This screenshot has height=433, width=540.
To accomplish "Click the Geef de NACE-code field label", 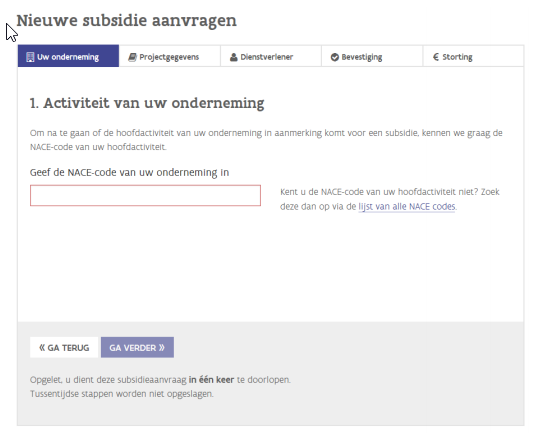I will coord(129,172).
